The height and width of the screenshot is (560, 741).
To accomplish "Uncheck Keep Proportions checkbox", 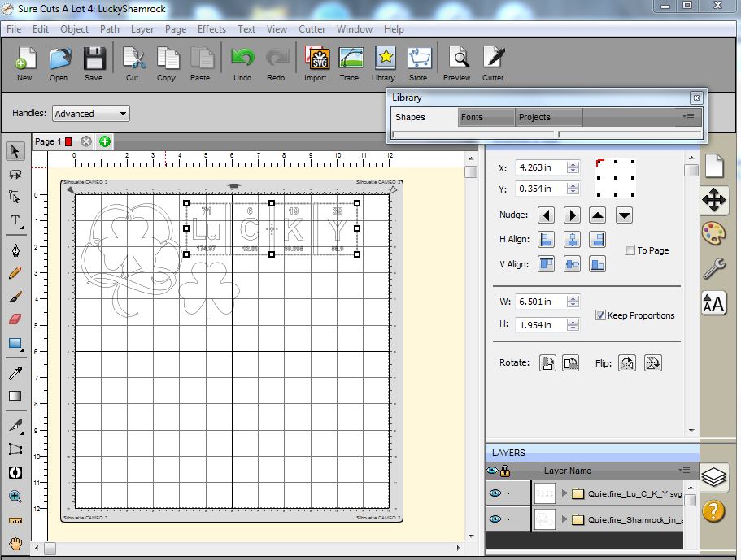I will click(x=600, y=315).
